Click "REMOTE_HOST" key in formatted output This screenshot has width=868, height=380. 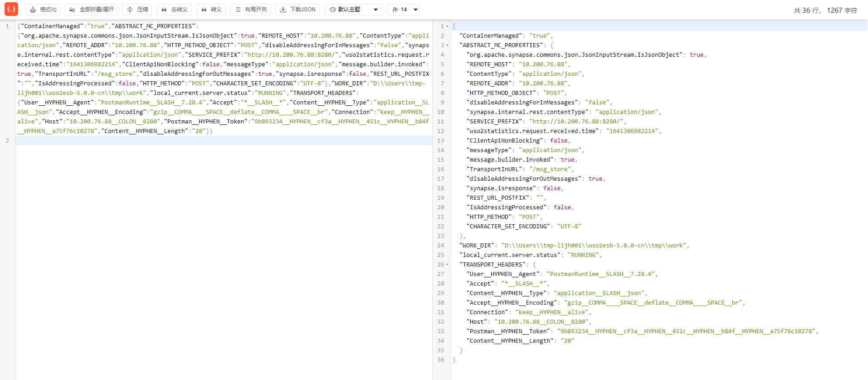tap(489, 64)
